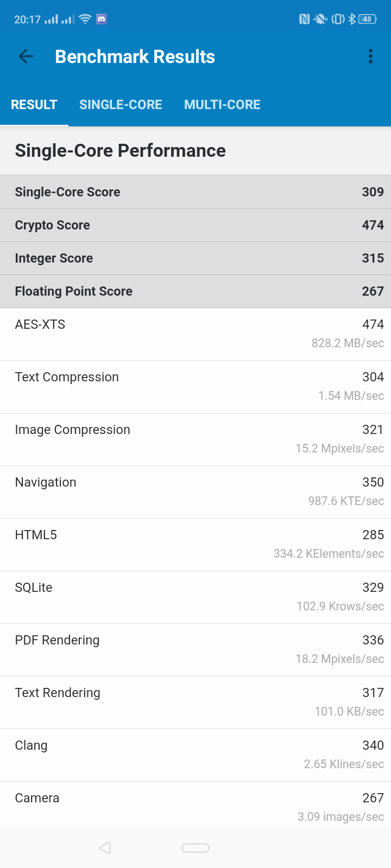391x868 pixels.
Task: Tap the home pill navigation button
Action: click(x=195, y=848)
